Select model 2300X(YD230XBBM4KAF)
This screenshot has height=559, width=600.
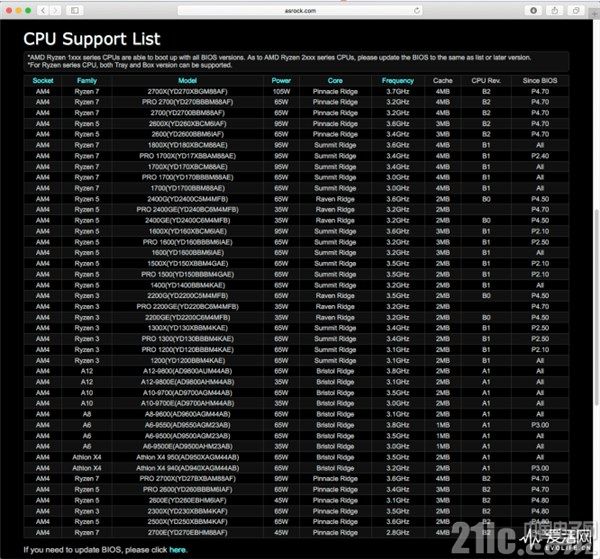pos(188,511)
